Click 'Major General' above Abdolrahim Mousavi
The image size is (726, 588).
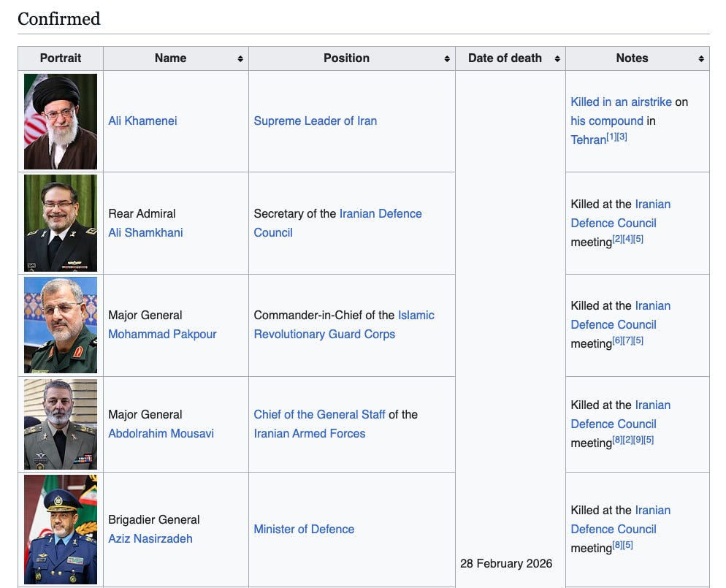point(145,414)
